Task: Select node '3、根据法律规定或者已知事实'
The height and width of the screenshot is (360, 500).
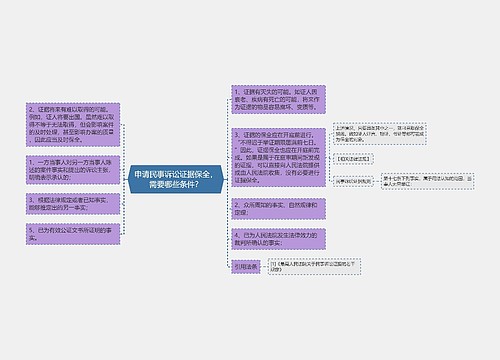Action: point(73,204)
